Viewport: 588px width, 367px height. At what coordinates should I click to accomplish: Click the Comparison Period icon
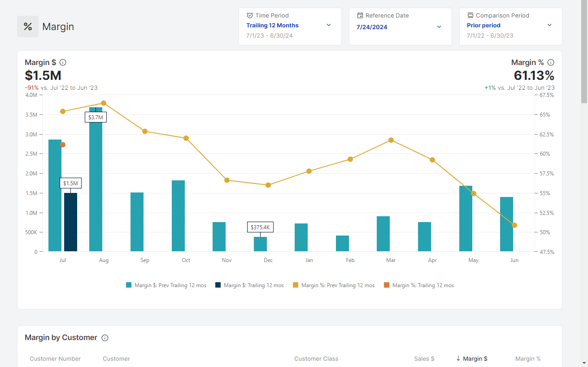(470, 15)
